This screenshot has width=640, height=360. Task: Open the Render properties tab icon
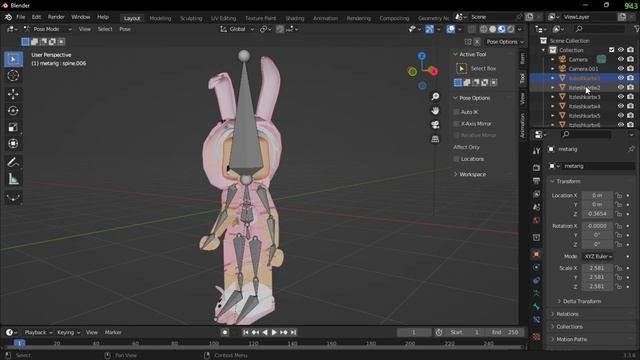pyautogui.click(x=536, y=167)
